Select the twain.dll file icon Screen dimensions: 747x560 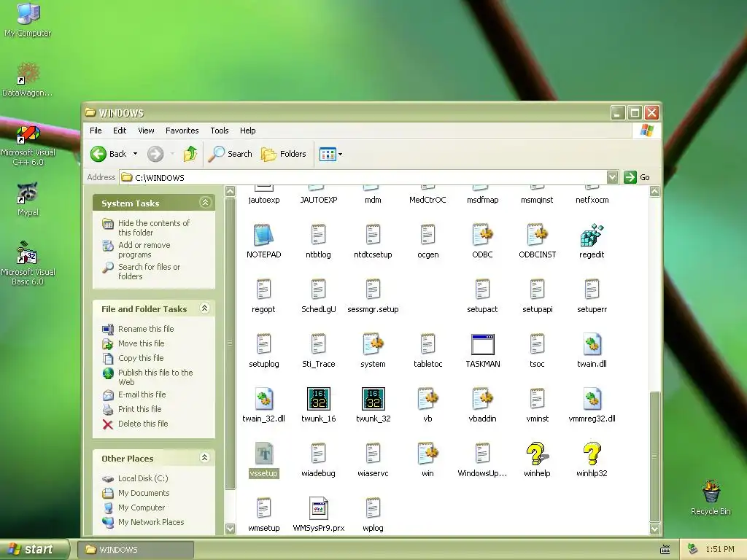592,345
